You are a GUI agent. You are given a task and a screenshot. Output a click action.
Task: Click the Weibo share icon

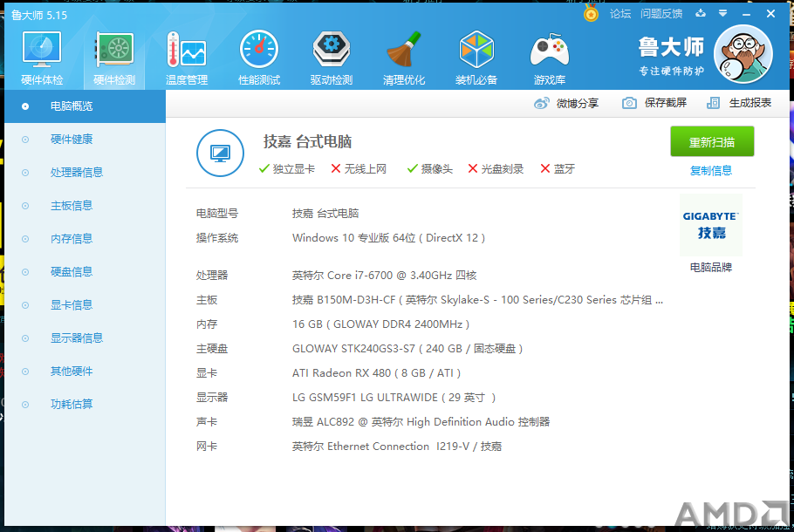tap(541, 103)
